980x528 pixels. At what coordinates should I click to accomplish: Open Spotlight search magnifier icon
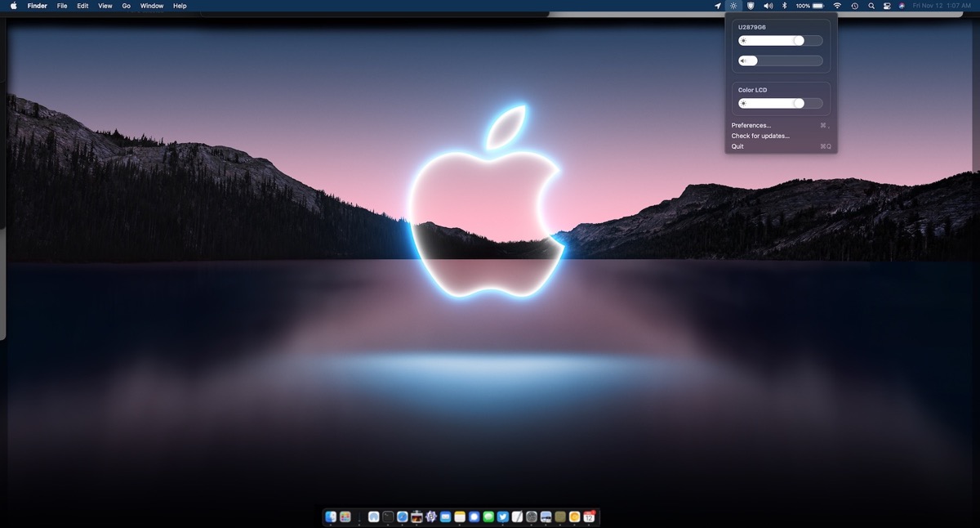871,6
